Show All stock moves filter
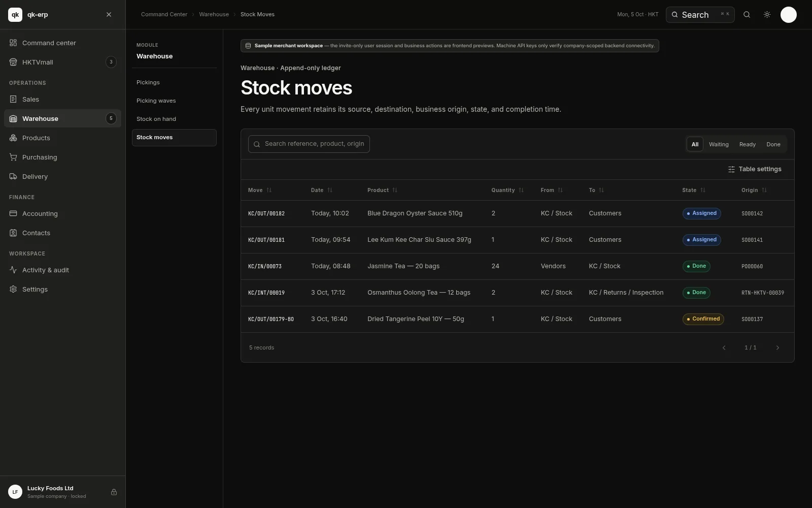Viewport: 812px width, 508px height. [x=695, y=144]
